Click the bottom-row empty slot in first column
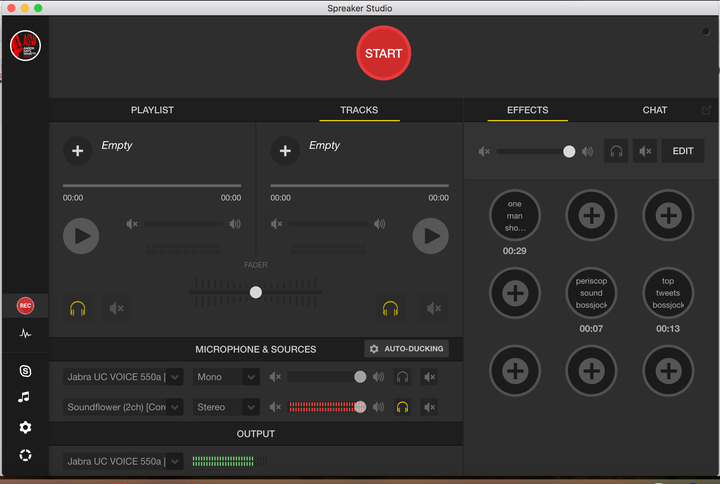The image size is (720, 484). point(515,371)
